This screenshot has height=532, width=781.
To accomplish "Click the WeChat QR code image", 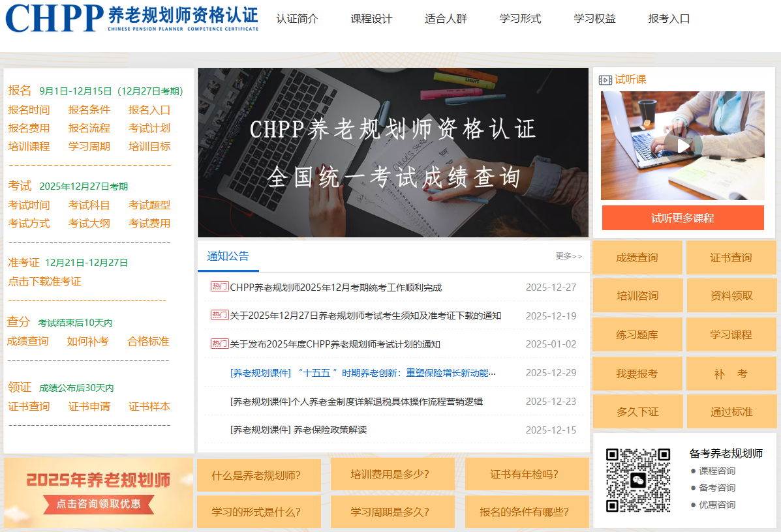I will (x=637, y=480).
